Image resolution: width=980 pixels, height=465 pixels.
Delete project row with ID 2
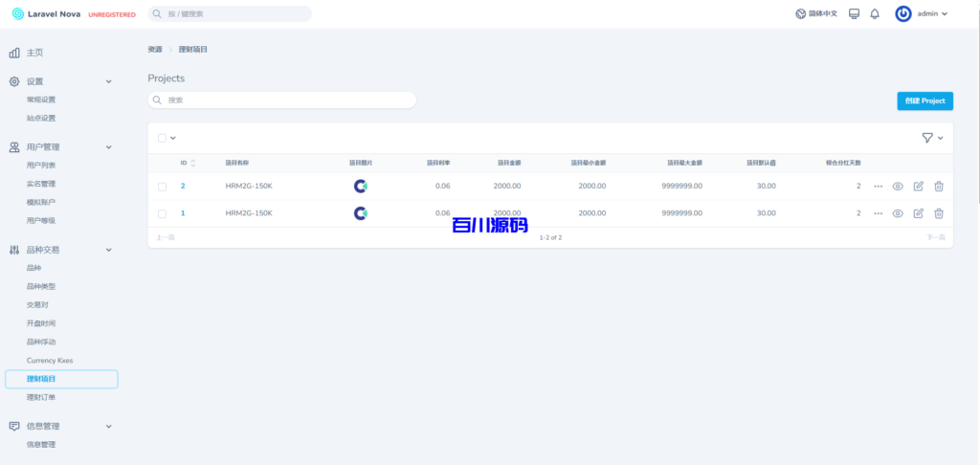point(939,187)
